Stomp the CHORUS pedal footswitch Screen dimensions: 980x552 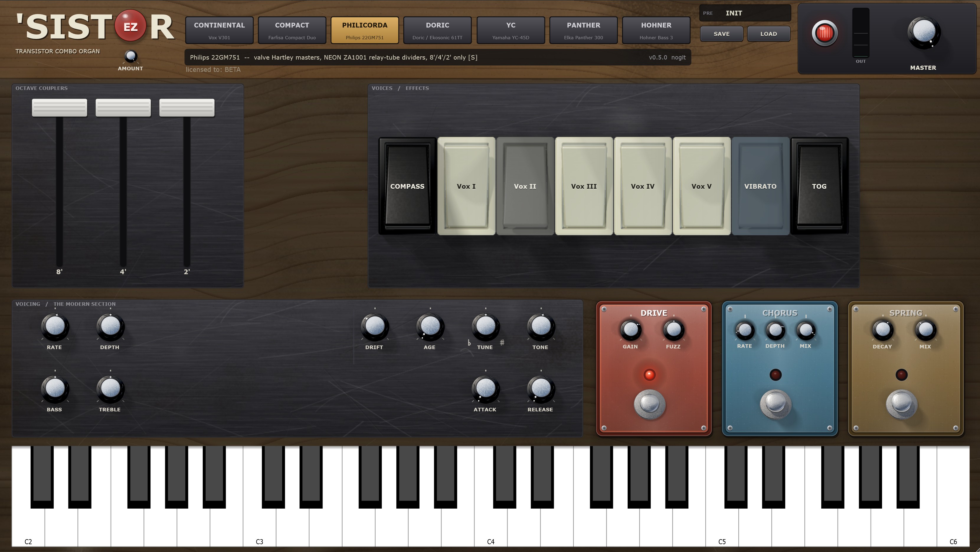tap(776, 404)
